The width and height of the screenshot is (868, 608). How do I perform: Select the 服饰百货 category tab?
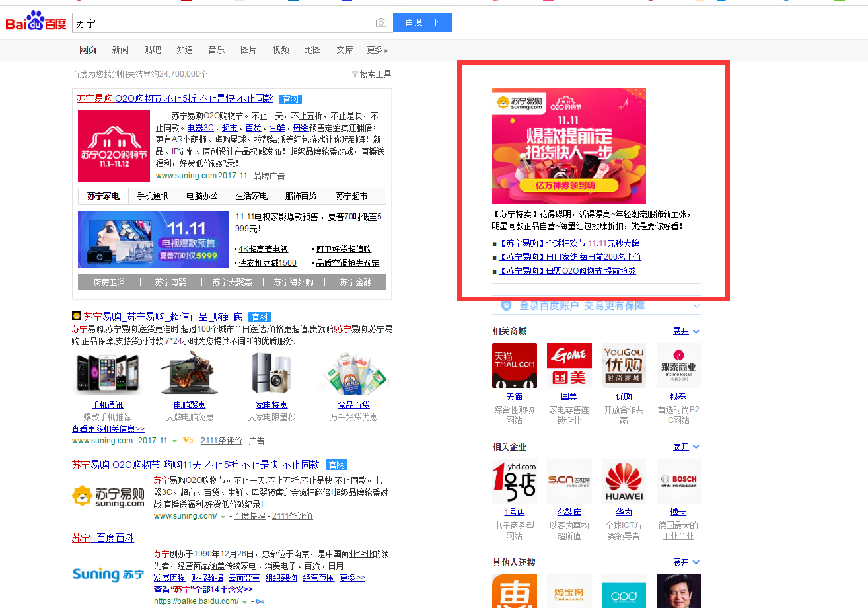301,196
